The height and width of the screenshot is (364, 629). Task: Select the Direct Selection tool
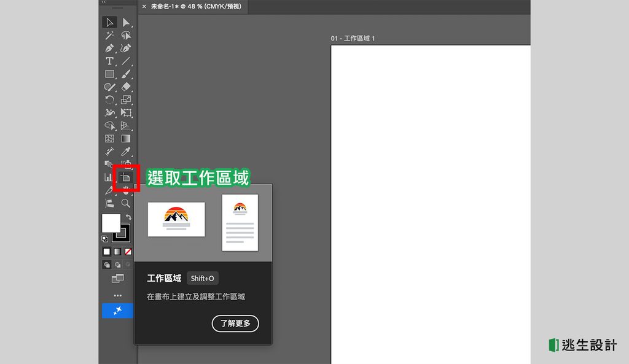click(x=126, y=22)
